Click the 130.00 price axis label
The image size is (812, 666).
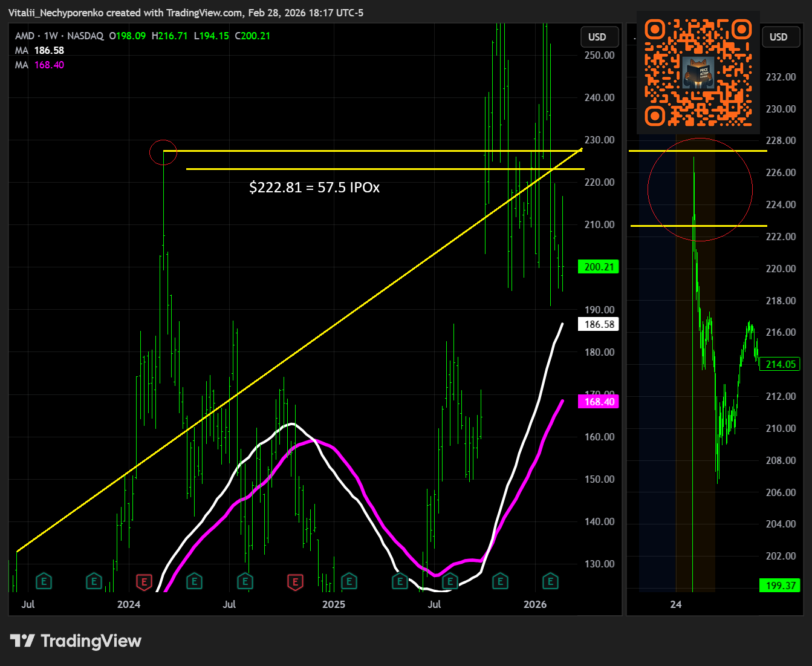pyautogui.click(x=599, y=564)
